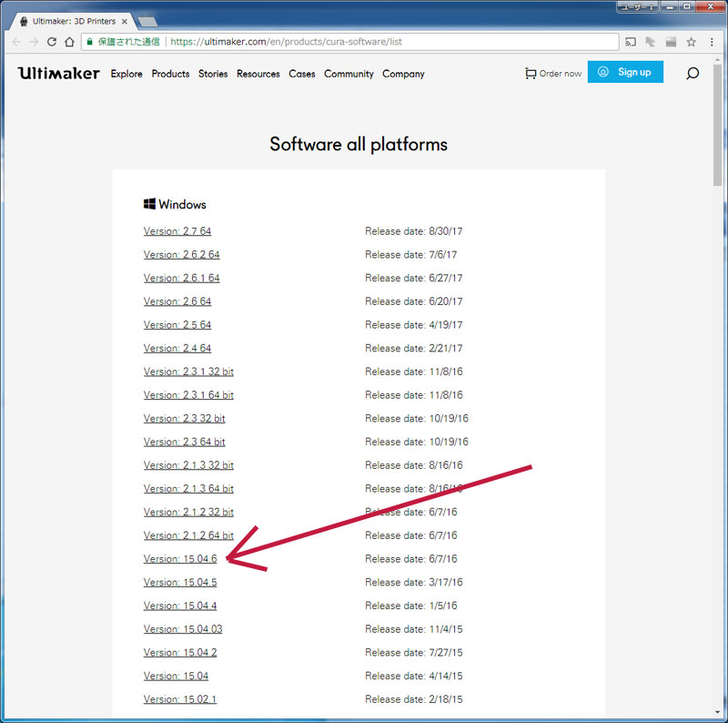Viewport: 728px width, 723px height.
Task: Download Version: 2.7 64
Action: pos(177,231)
